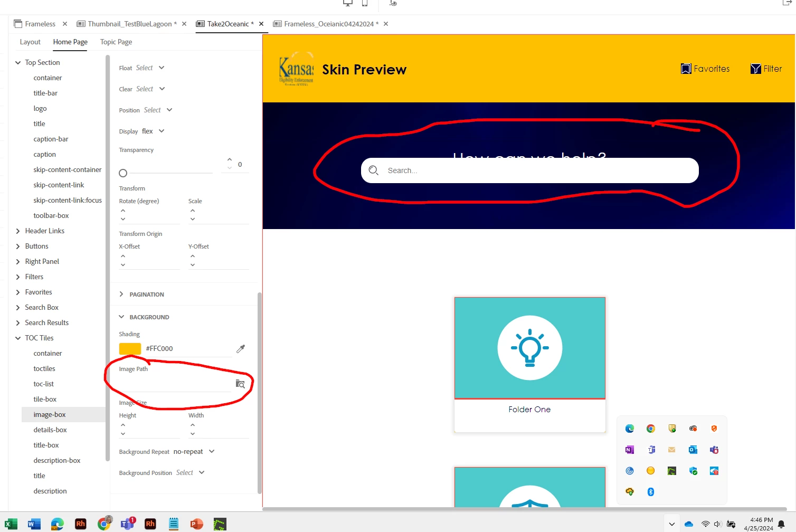Click the Outlook icon in the tray popup
The width and height of the screenshot is (796, 532).
[693, 450]
